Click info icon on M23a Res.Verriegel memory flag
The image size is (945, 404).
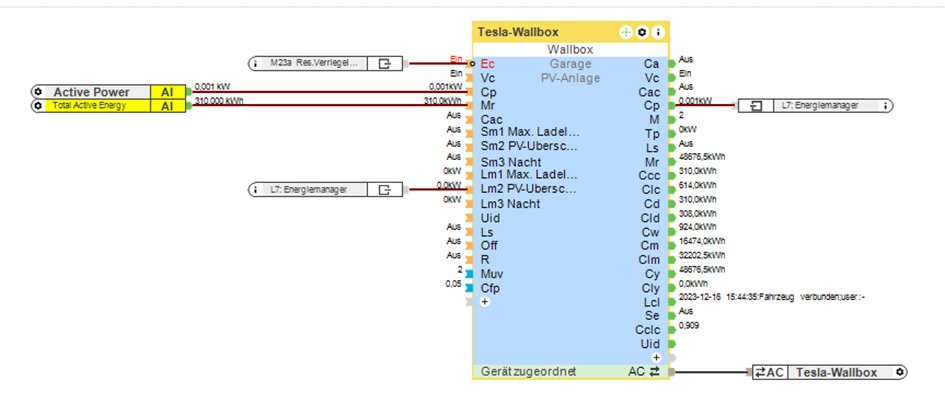pos(256,63)
